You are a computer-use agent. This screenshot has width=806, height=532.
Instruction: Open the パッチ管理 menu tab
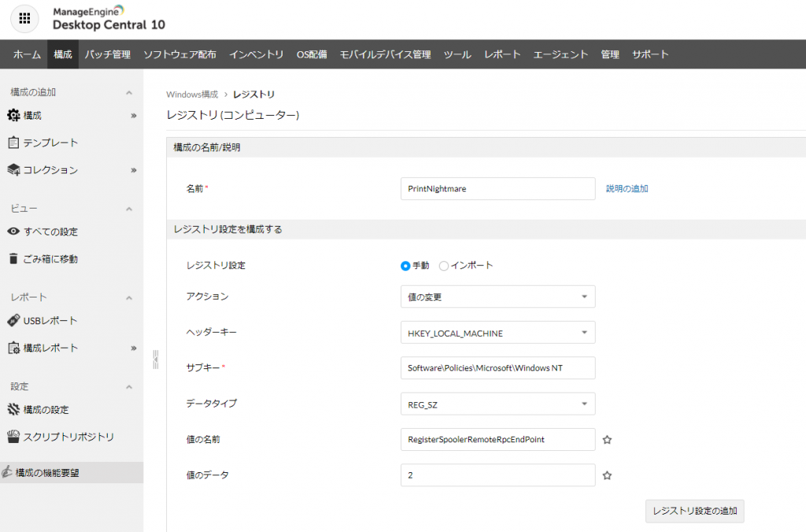(x=108, y=54)
